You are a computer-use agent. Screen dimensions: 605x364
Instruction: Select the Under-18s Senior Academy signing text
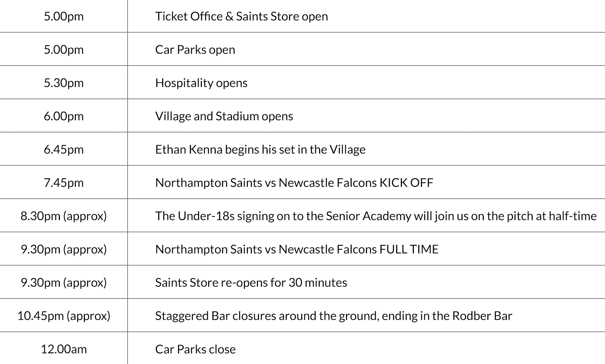click(376, 216)
